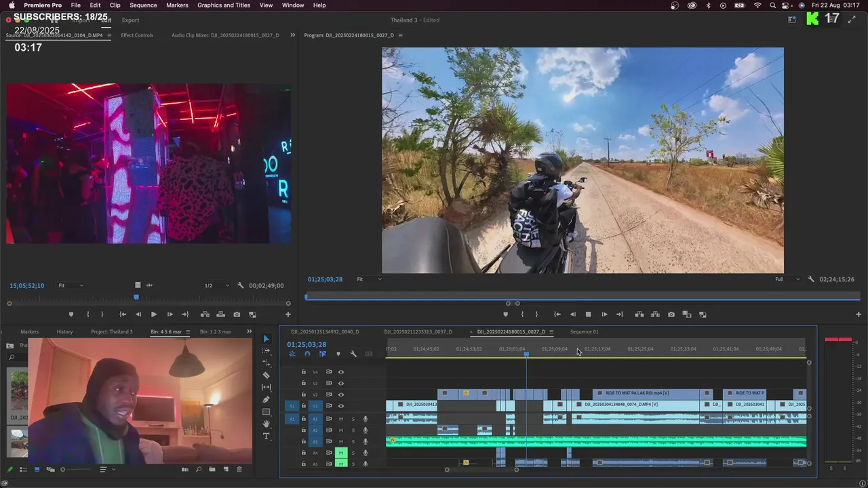Step back one frame in Source monitor
This screenshot has width=868, height=488.
pyautogui.click(x=138, y=314)
